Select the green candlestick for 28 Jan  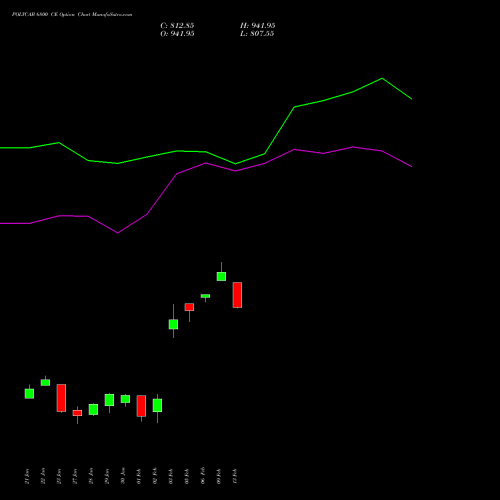[93, 409]
